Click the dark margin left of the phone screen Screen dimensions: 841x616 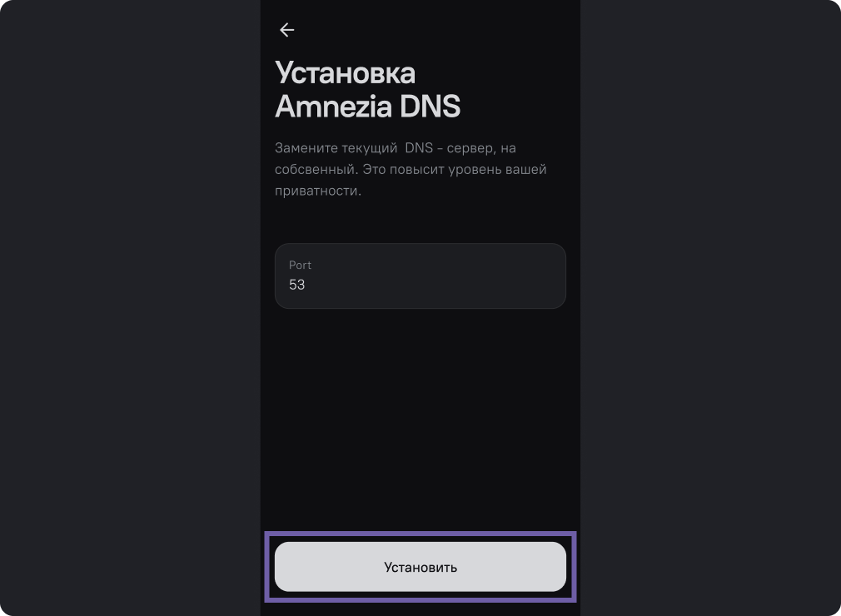131,308
